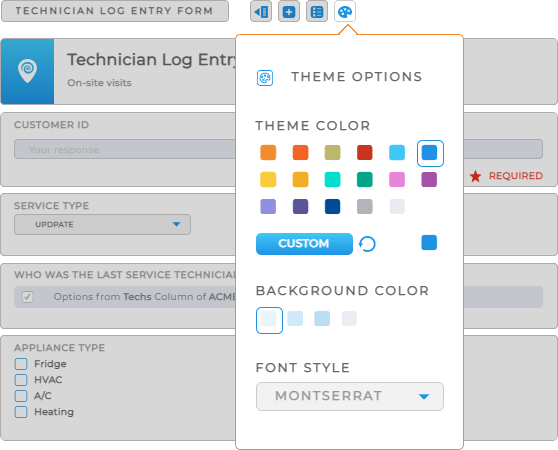Click the Technician Log Entry heading

coord(151,59)
